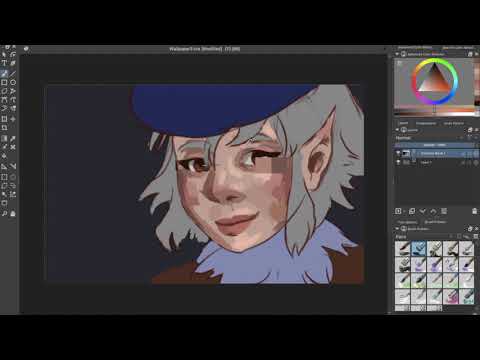Switch to the Brush Presets tab

(x=436, y=222)
